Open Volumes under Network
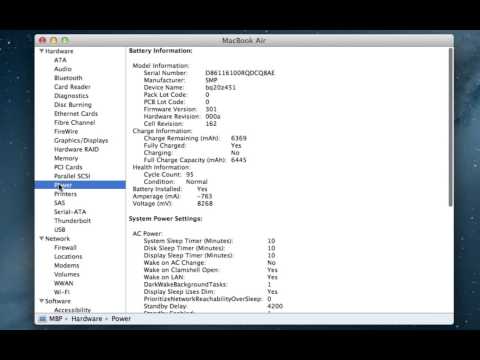Image resolution: width=480 pixels, height=360 pixels. (67, 274)
